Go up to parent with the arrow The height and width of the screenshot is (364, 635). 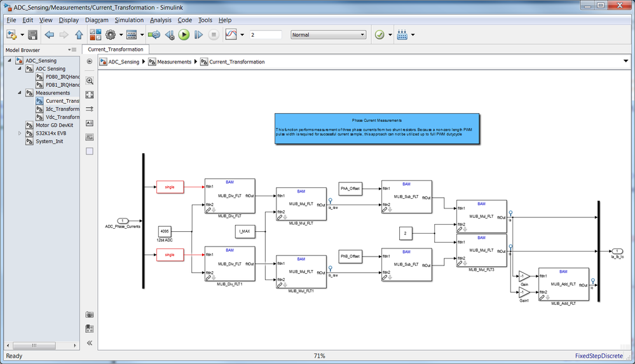79,35
